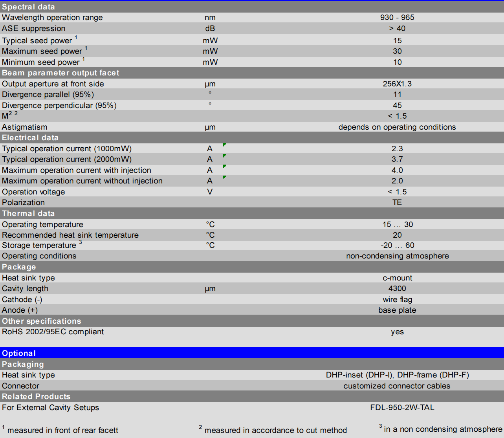
Task: Select 'Output aperture at front side' label
Action: click(x=53, y=84)
